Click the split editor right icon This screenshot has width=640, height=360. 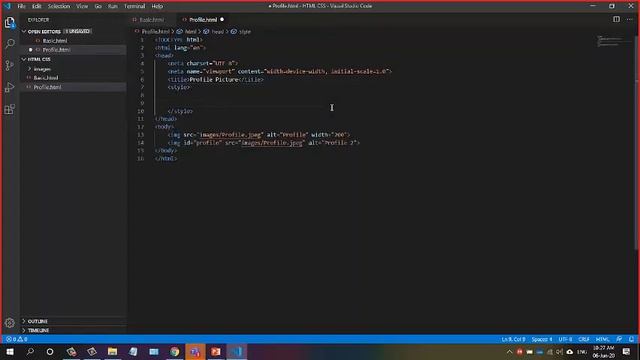coord(616,19)
